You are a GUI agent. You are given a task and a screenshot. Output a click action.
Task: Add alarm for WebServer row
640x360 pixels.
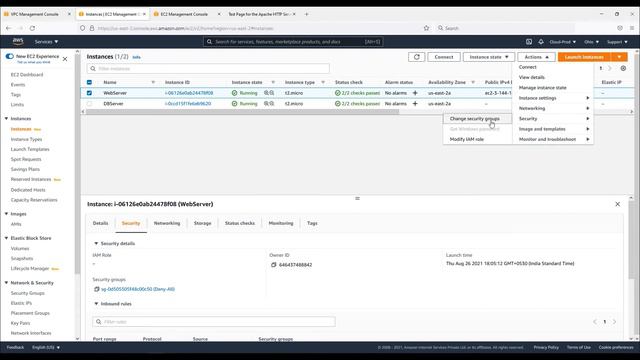(x=415, y=93)
